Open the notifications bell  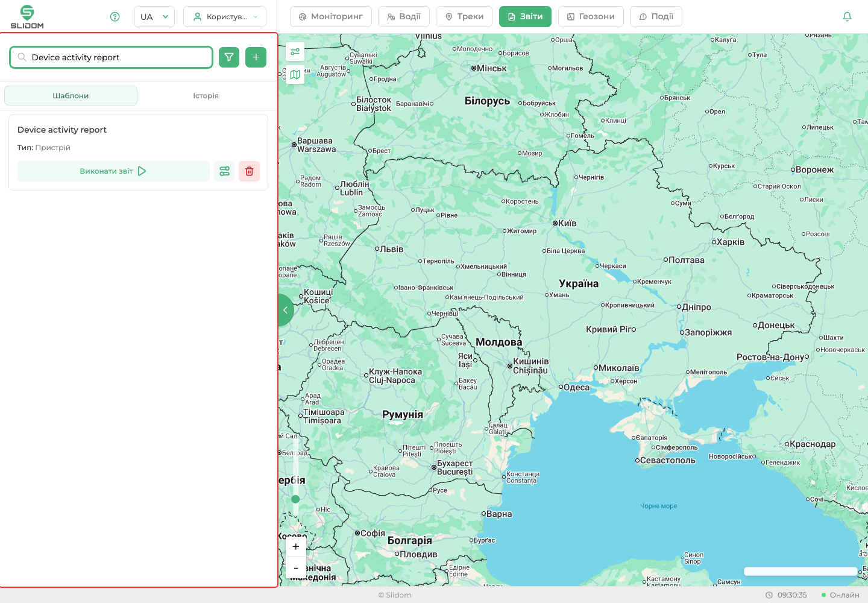(x=847, y=17)
